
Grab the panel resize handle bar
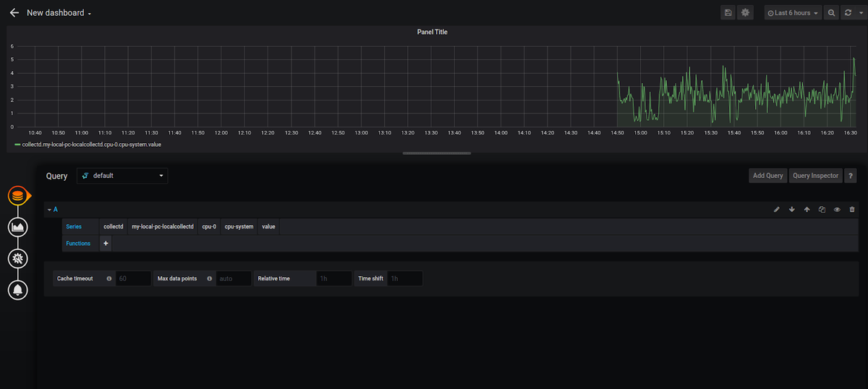coord(437,153)
